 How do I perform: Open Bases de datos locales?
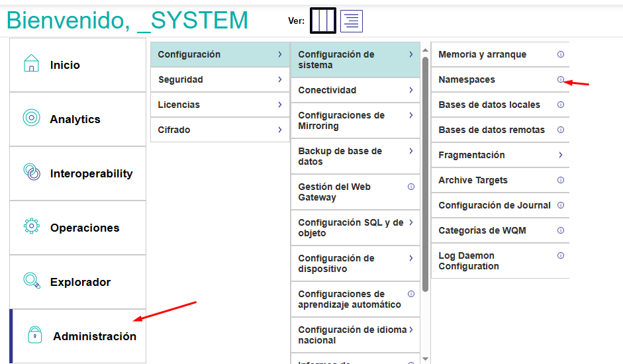pyautogui.click(x=489, y=105)
